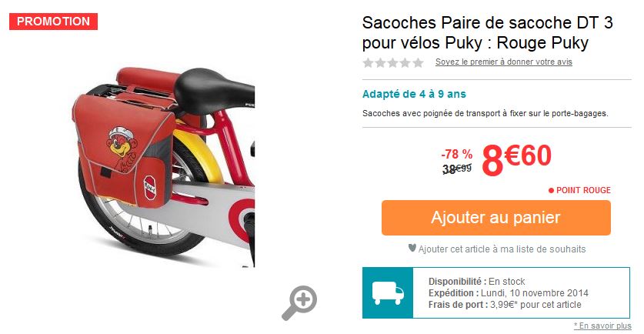The height and width of the screenshot is (334, 644).
Task: Click the red dot next to POINT ROUGE
Action: coord(551,191)
